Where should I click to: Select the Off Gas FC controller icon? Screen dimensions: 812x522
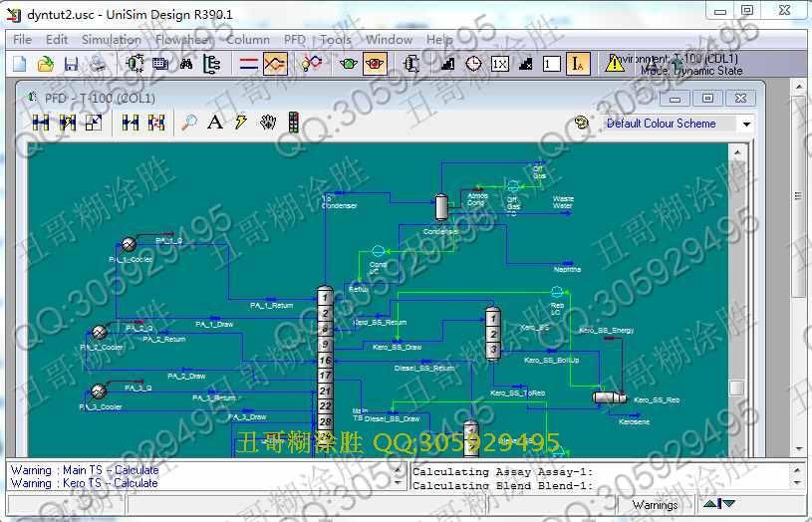pyautogui.click(x=513, y=185)
